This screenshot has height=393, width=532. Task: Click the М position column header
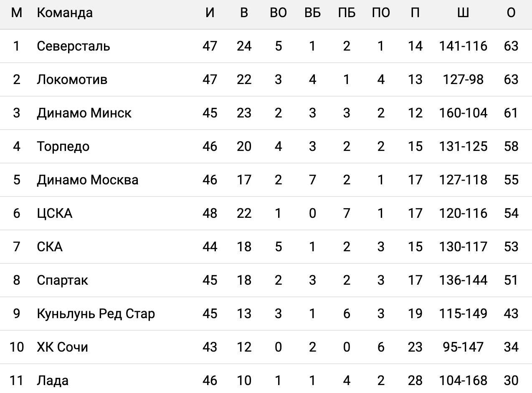click(x=16, y=13)
